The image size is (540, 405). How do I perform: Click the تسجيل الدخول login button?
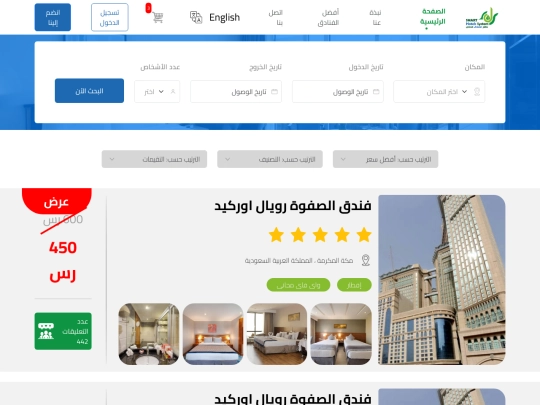[x=110, y=17]
